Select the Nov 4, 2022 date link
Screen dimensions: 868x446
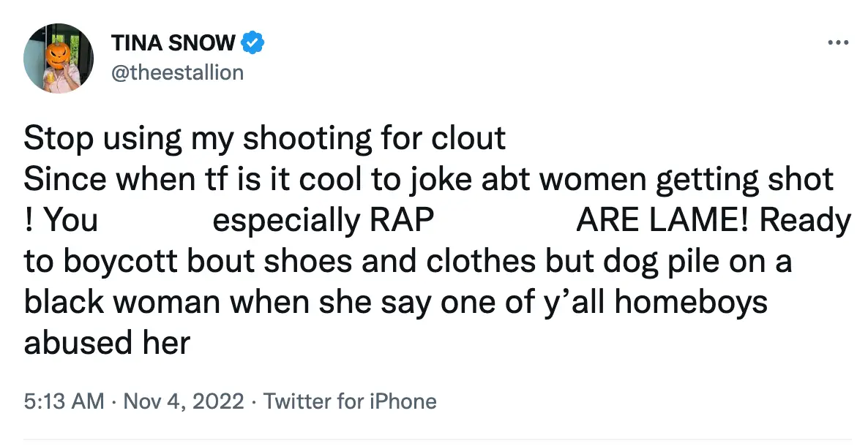point(182,401)
